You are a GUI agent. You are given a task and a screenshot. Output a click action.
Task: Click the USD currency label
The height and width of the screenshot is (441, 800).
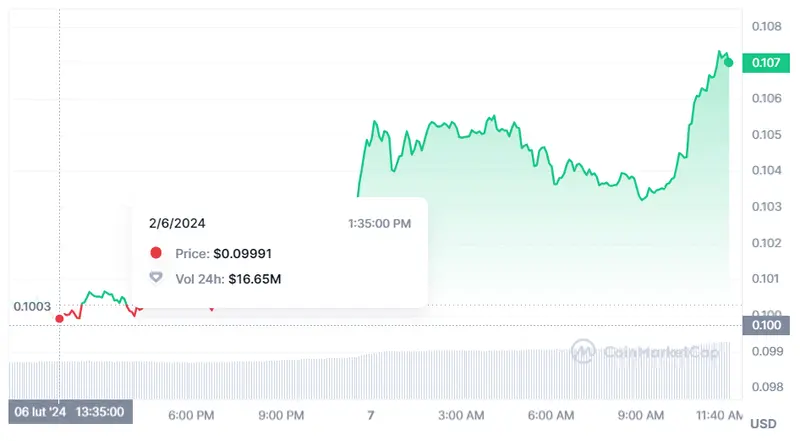click(763, 423)
